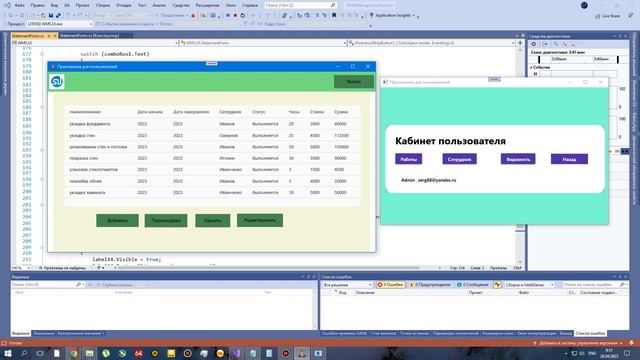640x360 pixels.
Task: Switch to the Вывод tab
Action: click(x=566, y=333)
